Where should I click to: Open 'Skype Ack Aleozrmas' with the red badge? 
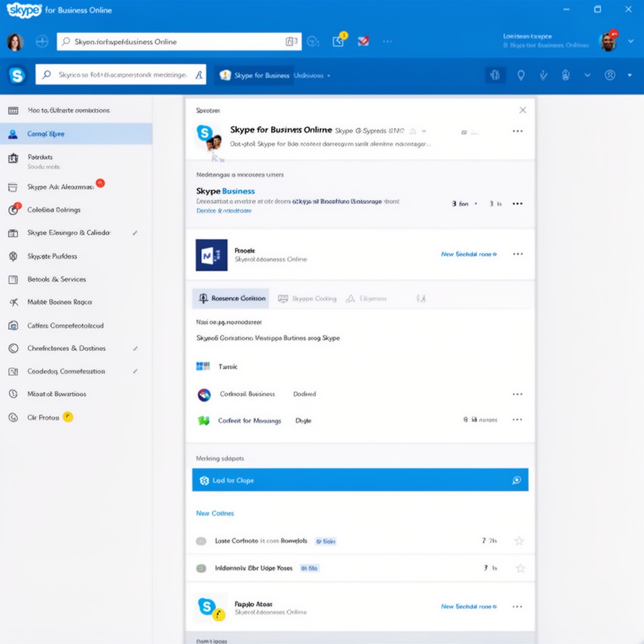pyautogui.click(x=76, y=187)
